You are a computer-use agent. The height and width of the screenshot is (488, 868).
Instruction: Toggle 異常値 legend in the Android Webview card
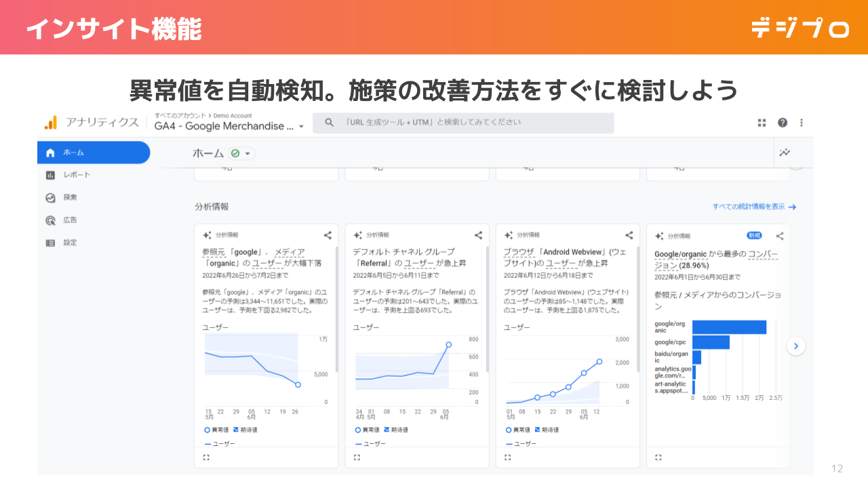(518, 430)
